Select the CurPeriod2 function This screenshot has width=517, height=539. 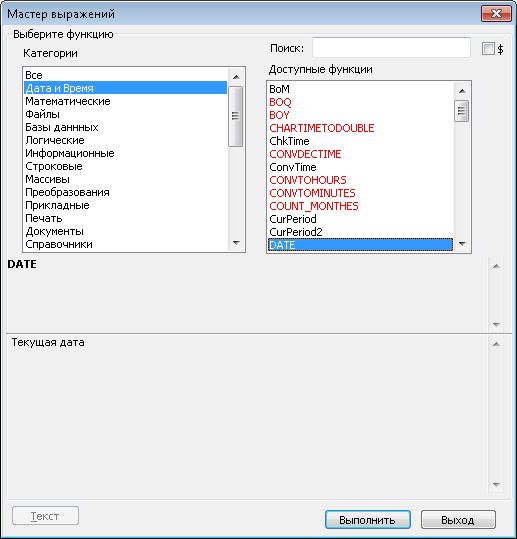[360, 232]
